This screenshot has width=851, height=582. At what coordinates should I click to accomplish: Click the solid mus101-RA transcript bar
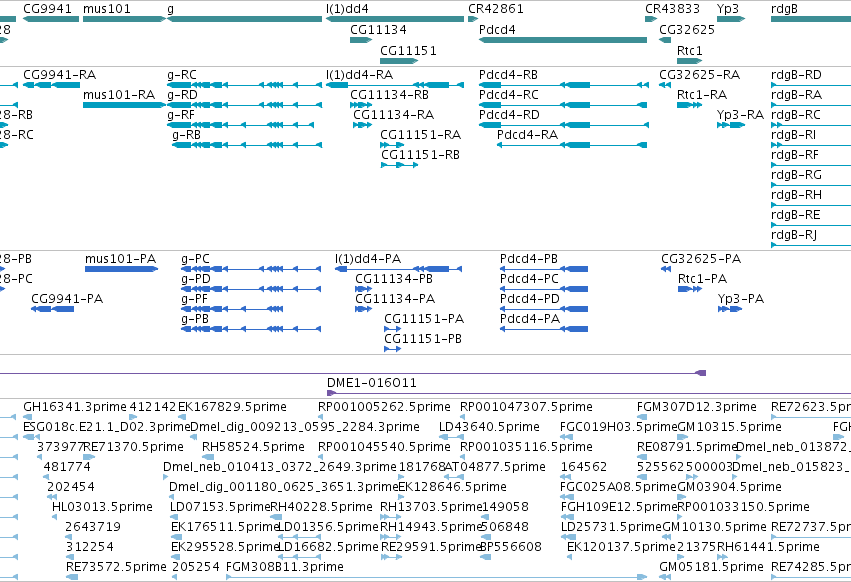click(124, 105)
